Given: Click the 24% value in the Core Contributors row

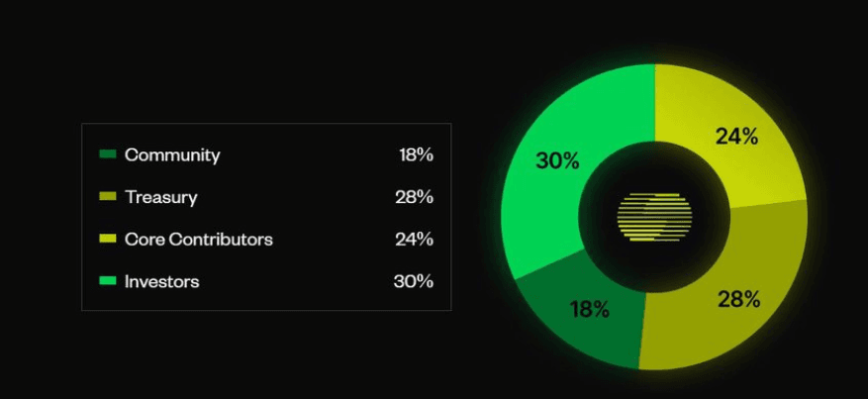Looking at the screenshot, I should [414, 240].
